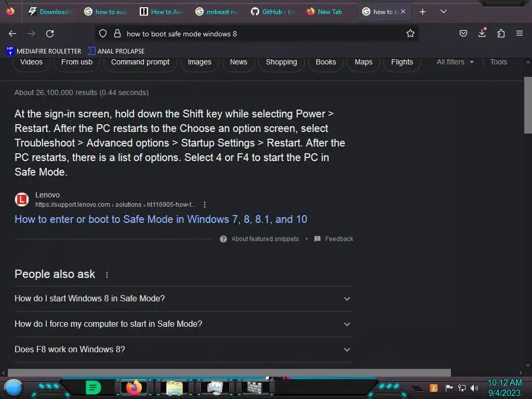This screenshot has width=532, height=399.
Task: Open the 'People also ask' options menu
Action: pos(107,275)
